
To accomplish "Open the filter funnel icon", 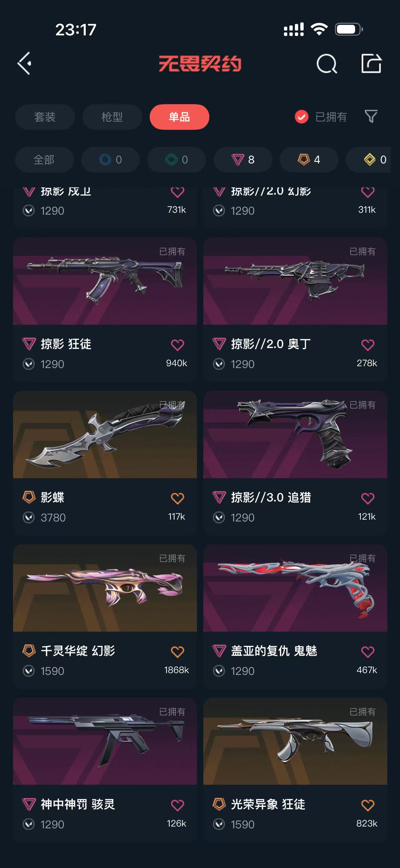I will [371, 117].
